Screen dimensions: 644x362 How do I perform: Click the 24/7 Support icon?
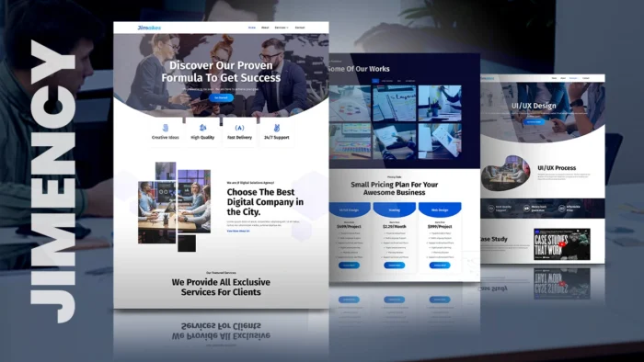(276, 128)
